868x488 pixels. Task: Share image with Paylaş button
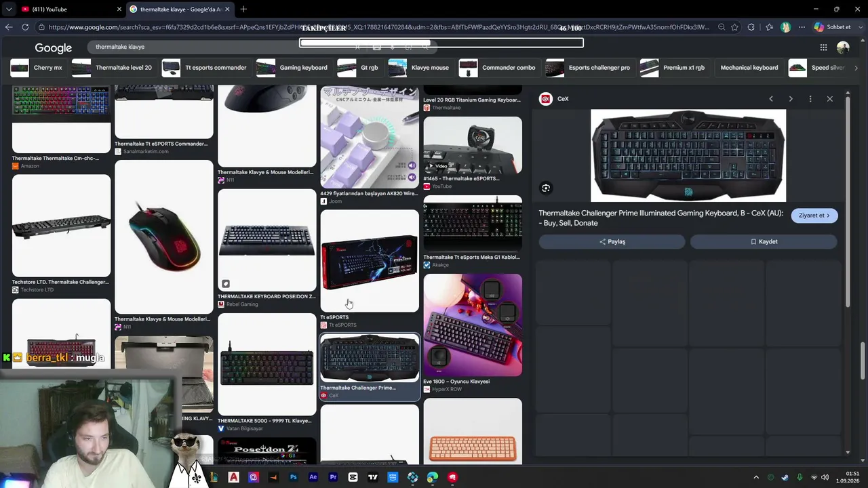tap(612, 242)
